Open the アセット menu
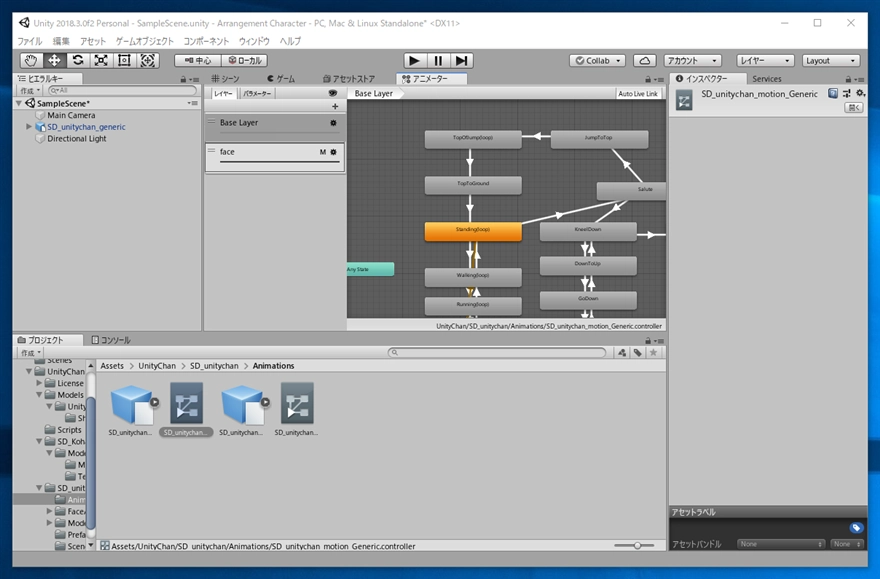Screen dimensions: 880x579 (93, 41)
